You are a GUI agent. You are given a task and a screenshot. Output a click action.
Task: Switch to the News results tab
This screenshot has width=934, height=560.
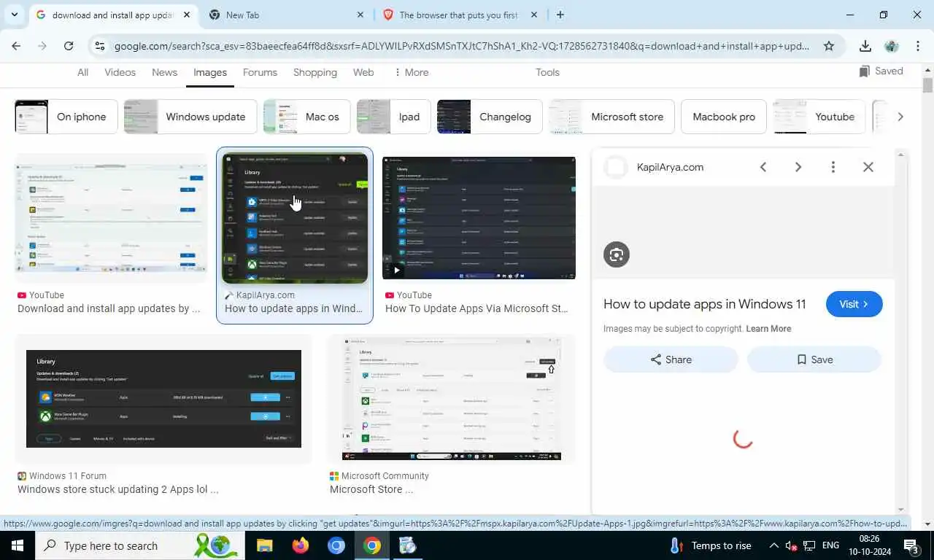click(x=164, y=72)
